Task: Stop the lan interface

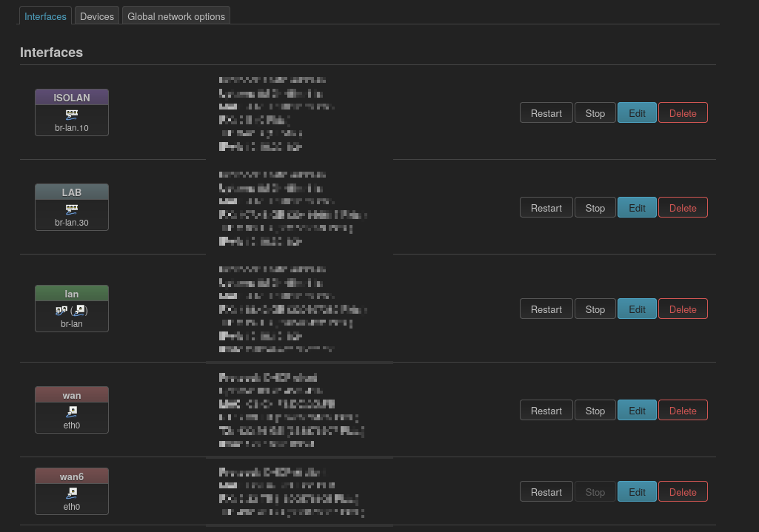Action: 595,309
